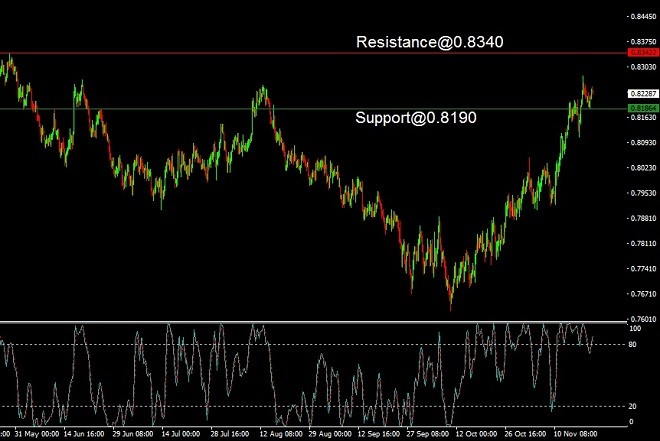The height and width of the screenshot is (441, 660).
Task: Click the 12 Oct 00:00 time label
Action: click(476, 433)
